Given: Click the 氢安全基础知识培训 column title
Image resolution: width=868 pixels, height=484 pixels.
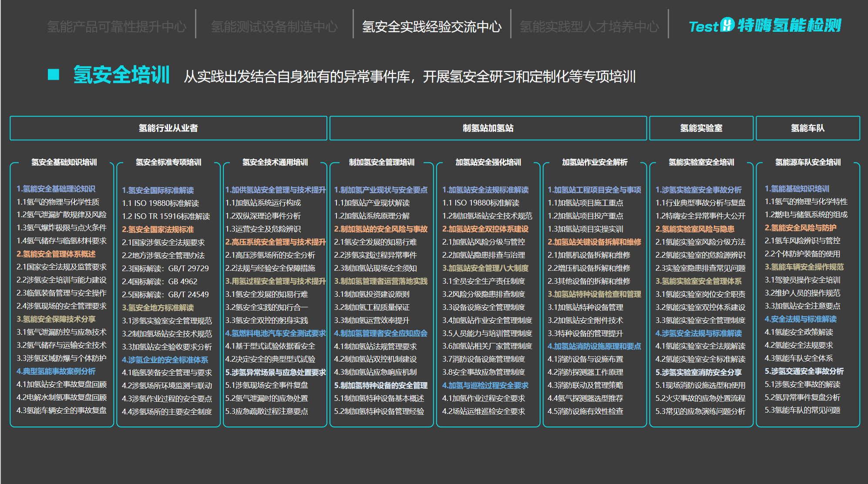Looking at the screenshot, I should pyautogui.click(x=64, y=162).
